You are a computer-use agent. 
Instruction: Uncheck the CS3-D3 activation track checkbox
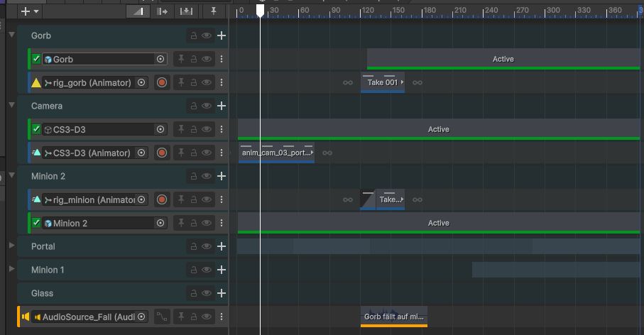point(37,129)
